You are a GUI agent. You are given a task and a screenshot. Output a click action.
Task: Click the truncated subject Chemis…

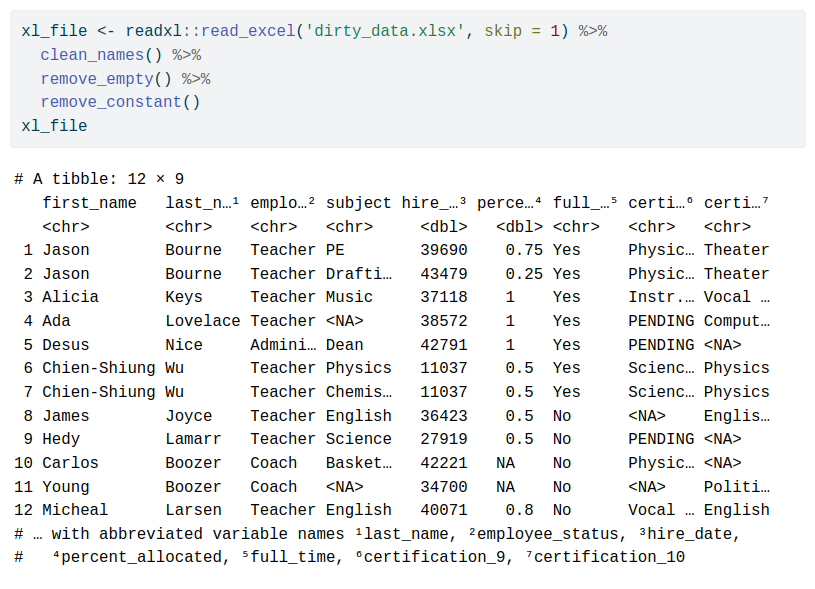point(359,392)
